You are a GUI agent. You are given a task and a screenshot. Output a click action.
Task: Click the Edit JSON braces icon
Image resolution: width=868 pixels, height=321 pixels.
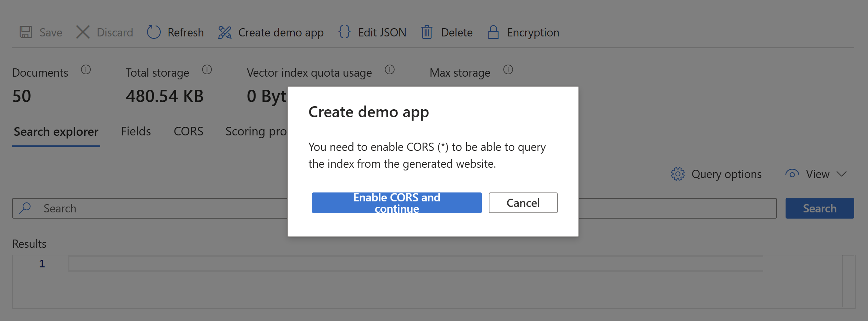click(344, 32)
